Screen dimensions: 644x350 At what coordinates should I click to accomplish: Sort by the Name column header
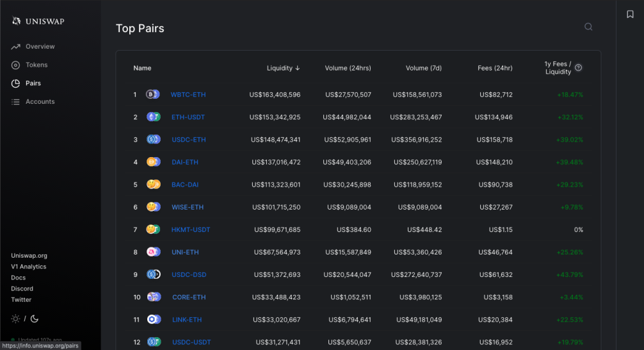coord(142,68)
